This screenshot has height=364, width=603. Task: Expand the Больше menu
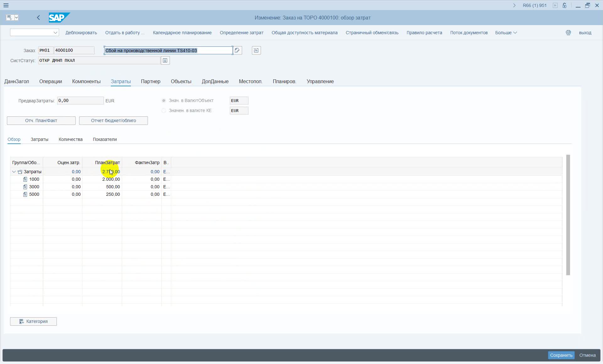point(506,33)
